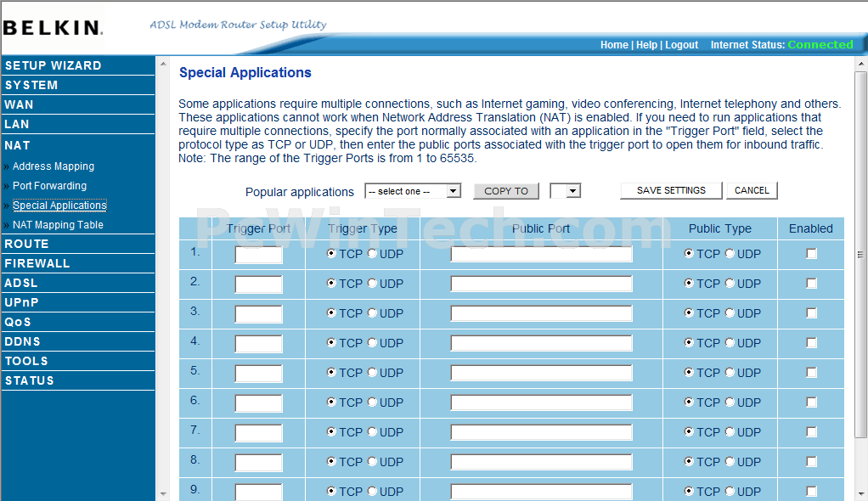This screenshot has height=501, width=868.
Task: Click the Logout link
Action: coord(681,45)
